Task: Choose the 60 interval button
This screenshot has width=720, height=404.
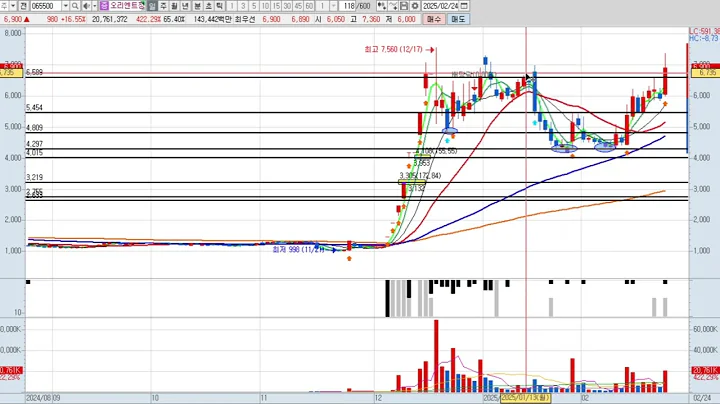Action: pyautogui.click(x=309, y=6)
